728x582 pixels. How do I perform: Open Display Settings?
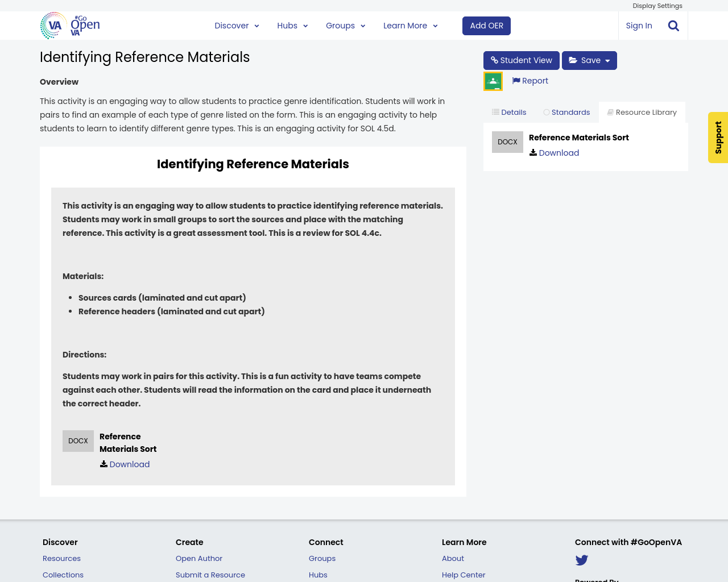click(x=657, y=5)
